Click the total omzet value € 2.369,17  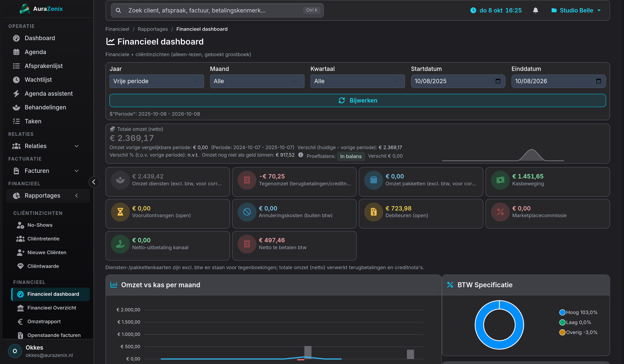coord(131,138)
